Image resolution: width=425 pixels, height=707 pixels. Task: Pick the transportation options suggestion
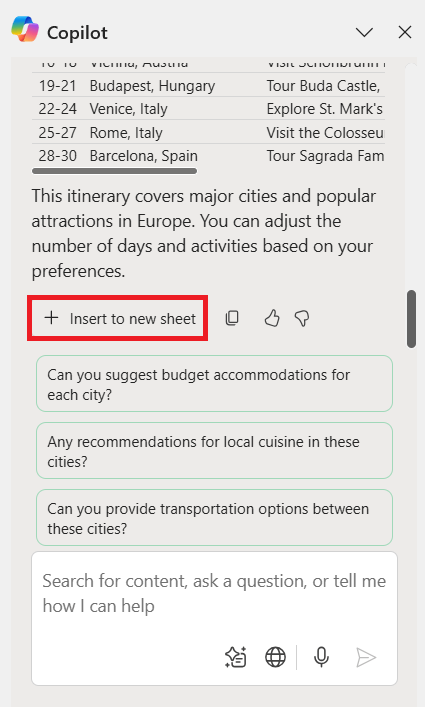pyautogui.click(x=215, y=518)
